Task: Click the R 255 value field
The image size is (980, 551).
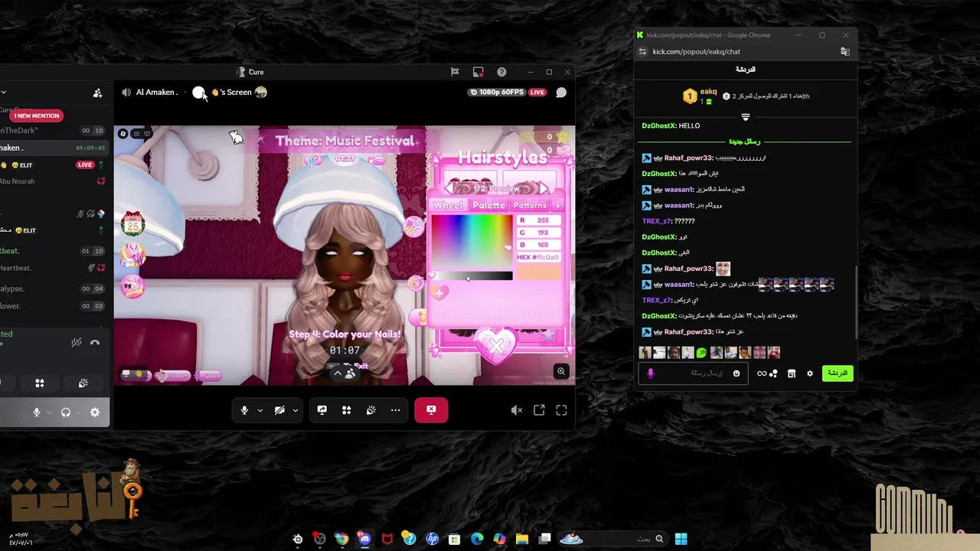Action: coord(538,220)
